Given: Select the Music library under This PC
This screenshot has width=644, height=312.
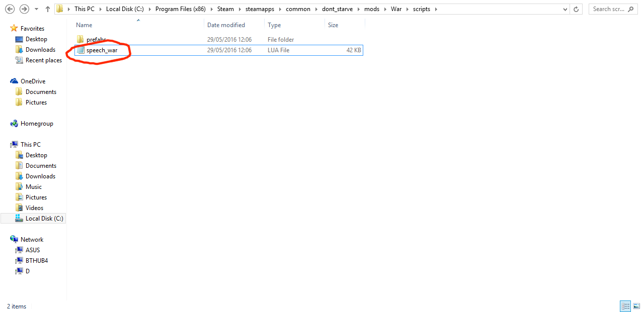Looking at the screenshot, I should (34, 187).
